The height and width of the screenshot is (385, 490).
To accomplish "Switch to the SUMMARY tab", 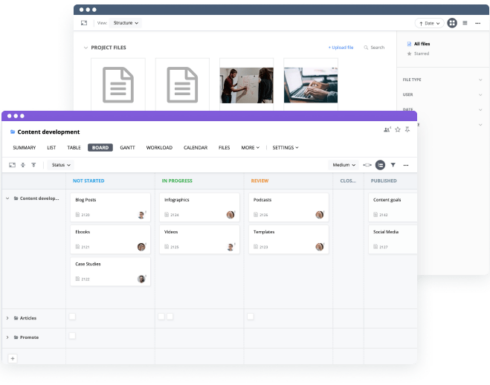I will pyautogui.click(x=24, y=148).
